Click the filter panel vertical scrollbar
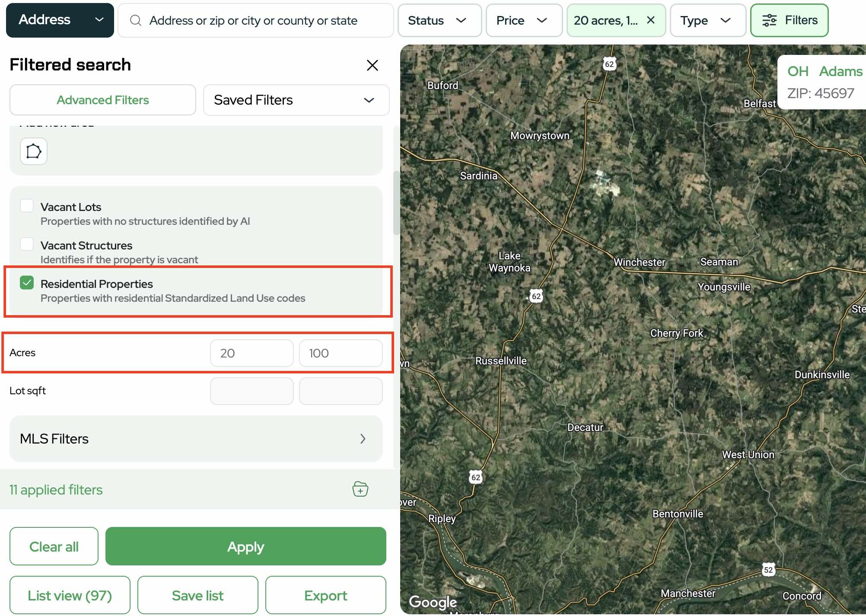The width and height of the screenshot is (866, 616). (396, 203)
